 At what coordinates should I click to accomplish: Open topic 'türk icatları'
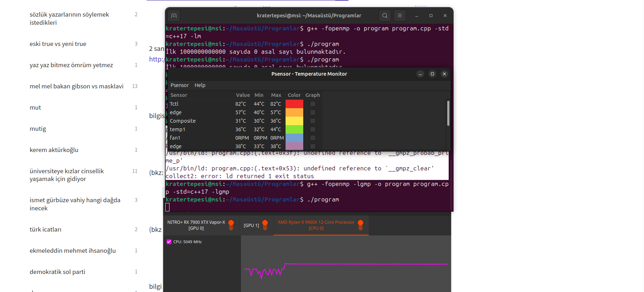(x=45, y=229)
